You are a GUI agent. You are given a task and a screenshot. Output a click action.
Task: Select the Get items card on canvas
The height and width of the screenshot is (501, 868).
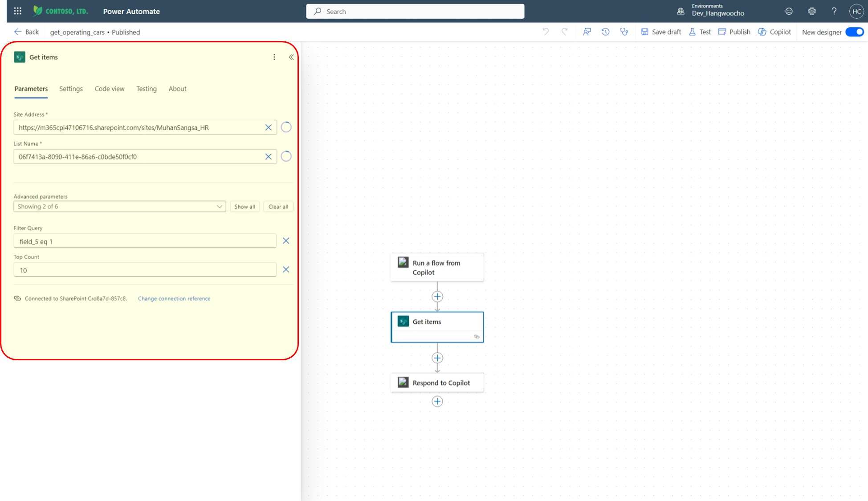tap(437, 327)
